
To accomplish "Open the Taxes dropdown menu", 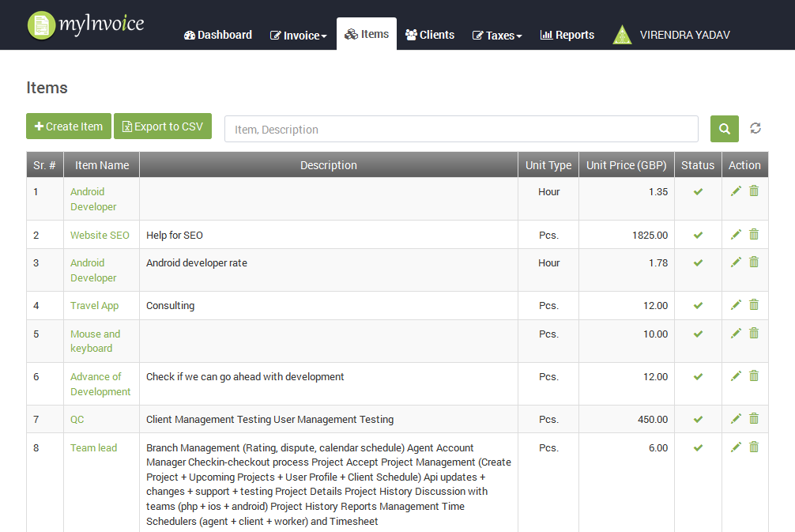I will click(497, 36).
